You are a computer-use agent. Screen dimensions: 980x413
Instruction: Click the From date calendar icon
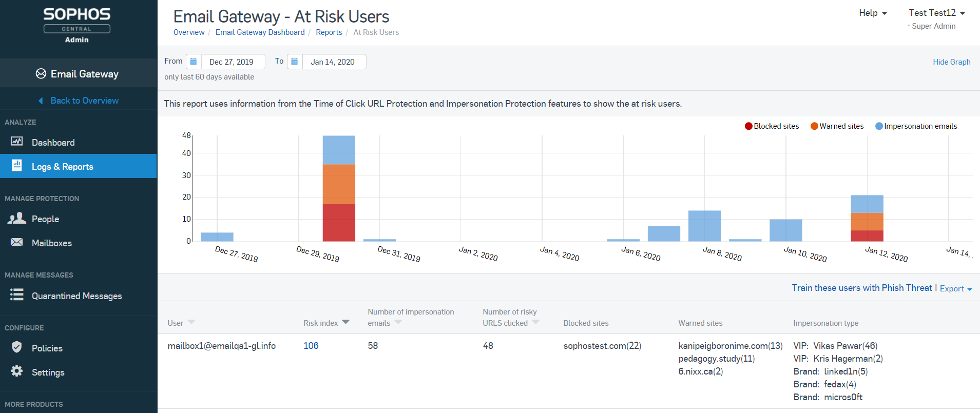pos(193,62)
